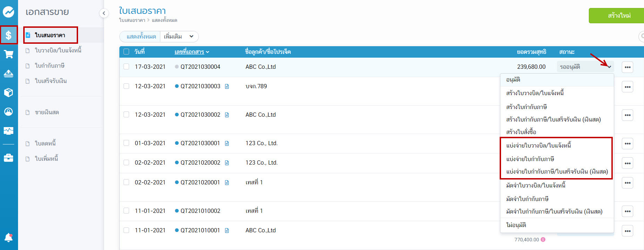Viewport: 644px width, 250px height.
Task: Open ใบกำกับภาษี in the left navigation
Action: point(50,66)
